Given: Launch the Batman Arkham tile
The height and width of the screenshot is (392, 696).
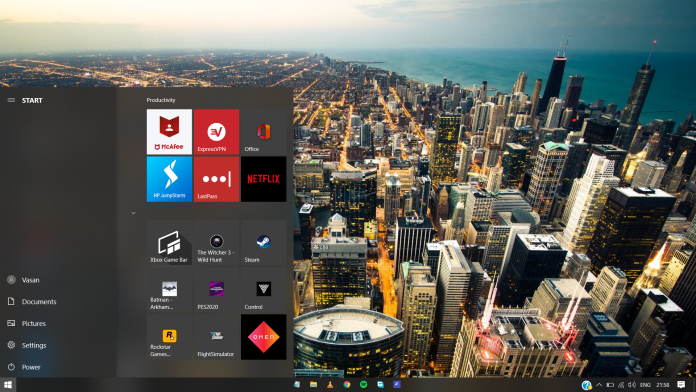Looking at the screenshot, I should (x=169, y=290).
